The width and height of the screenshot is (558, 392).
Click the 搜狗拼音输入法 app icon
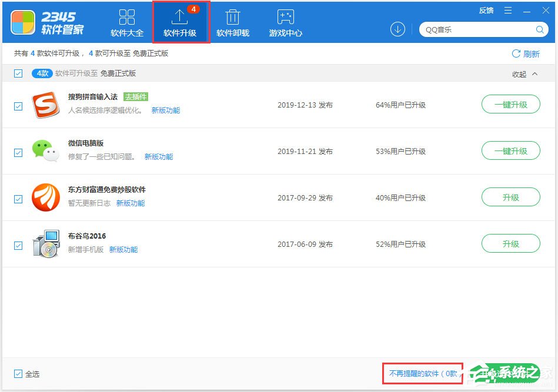[x=46, y=104]
